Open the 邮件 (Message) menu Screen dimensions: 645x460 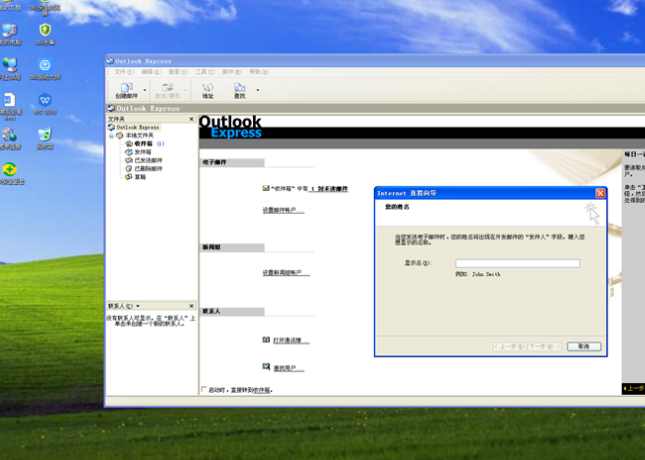[232, 72]
